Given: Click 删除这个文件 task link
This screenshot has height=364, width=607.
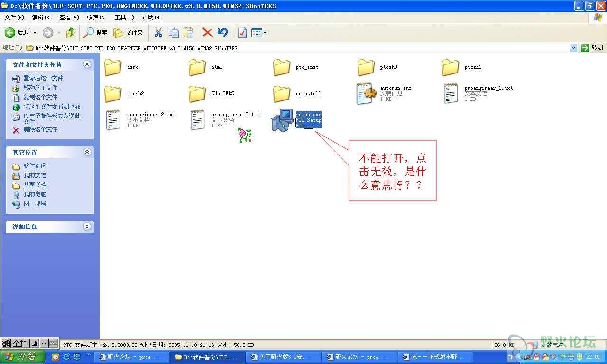Looking at the screenshot, I should click(40, 129).
